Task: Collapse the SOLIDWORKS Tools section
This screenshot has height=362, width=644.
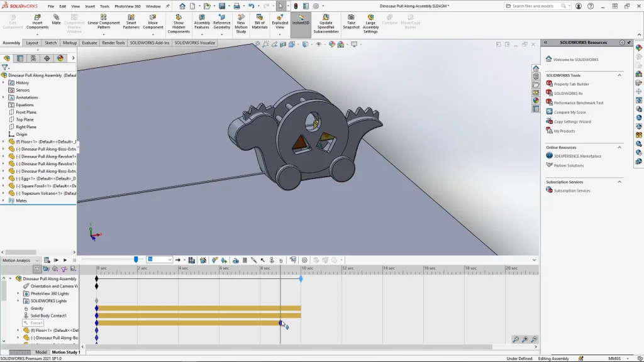Action: click(619, 75)
